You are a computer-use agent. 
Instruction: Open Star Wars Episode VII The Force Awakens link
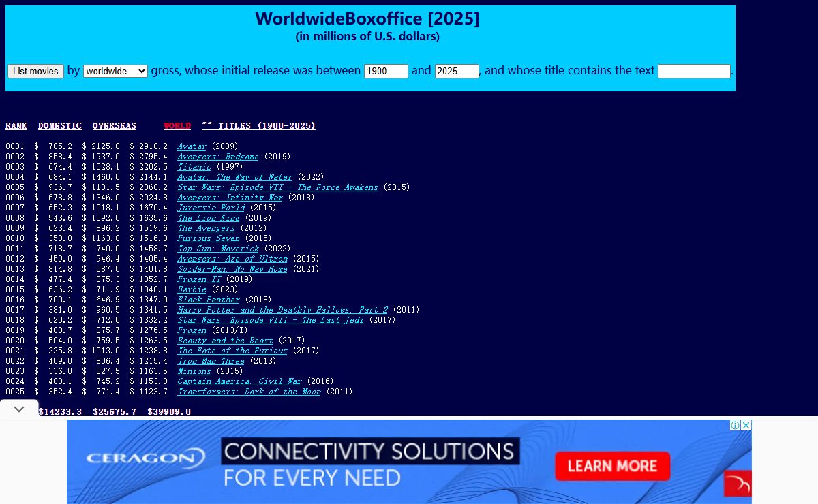click(277, 187)
